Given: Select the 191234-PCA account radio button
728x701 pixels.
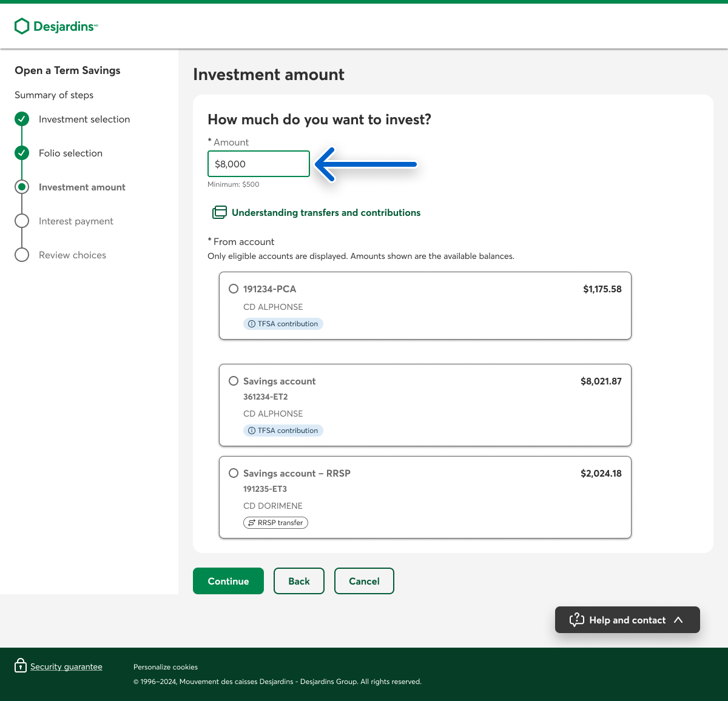Looking at the screenshot, I should point(234,289).
